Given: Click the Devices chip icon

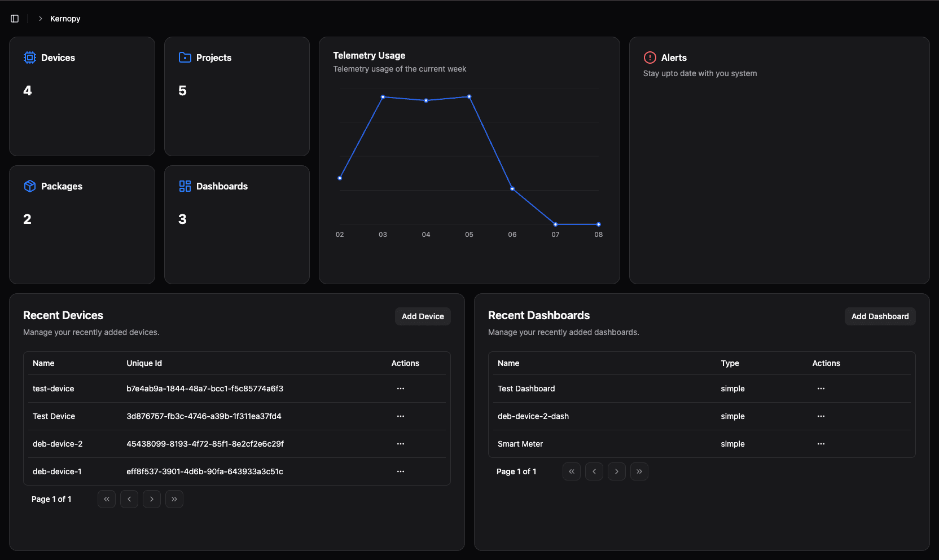Looking at the screenshot, I should tap(29, 57).
